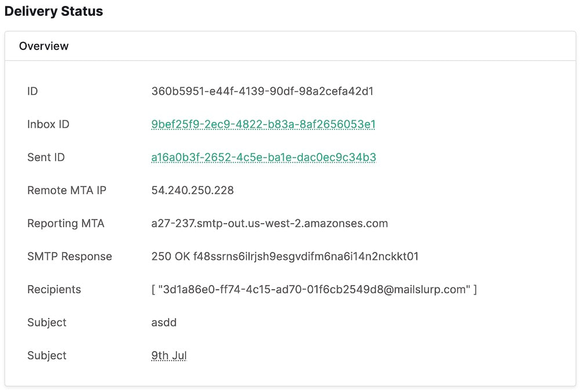Image resolution: width=580 pixels, height=392 pixels.
Task: Click the Sent ID row label
Action: (45, 157)
